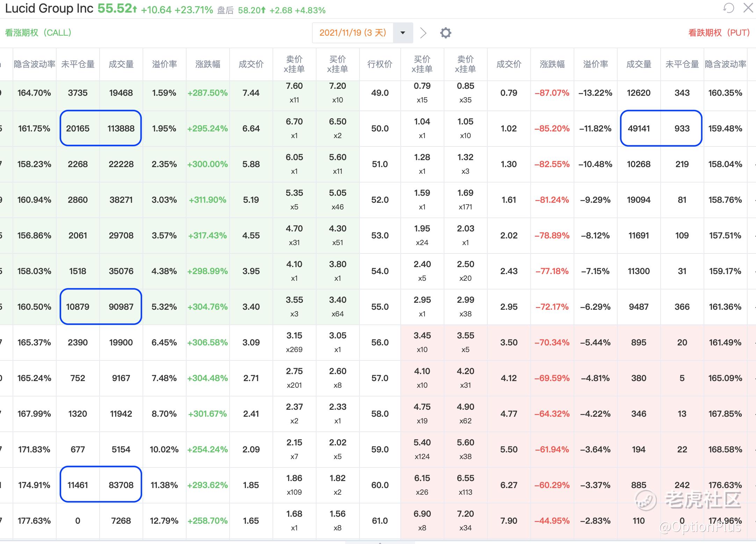Select strike price 58.0 row
The height and width of the screenshot is (544, 756).
(x=380, y=414)
